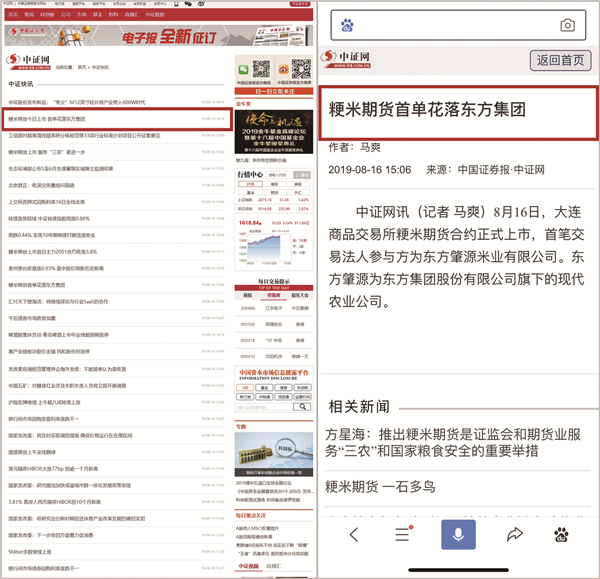Screen dimensions: 600x579
Task: Click the red pill button at the desktop top right
Action: tap(300, 3)
